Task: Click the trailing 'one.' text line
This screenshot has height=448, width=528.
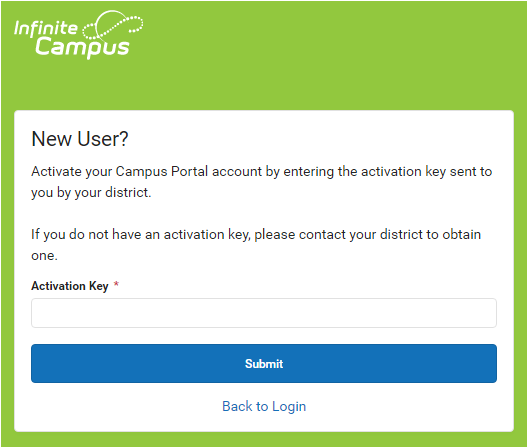Action: click(44, 256)
